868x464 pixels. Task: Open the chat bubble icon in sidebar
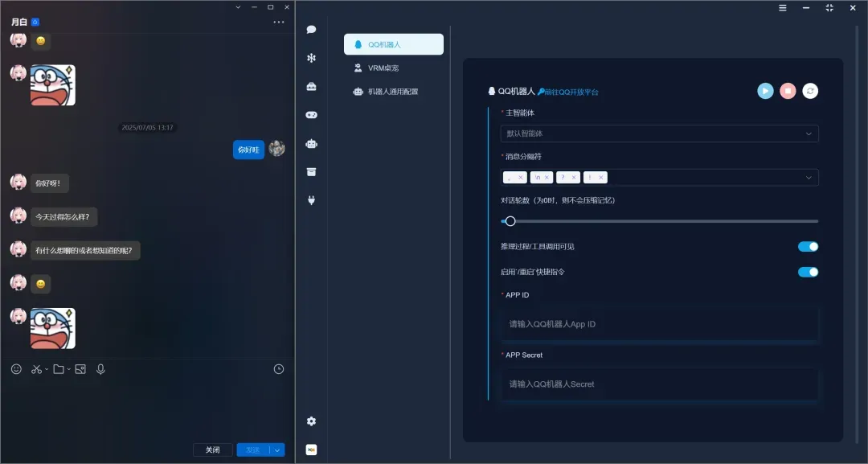click(x=311, y=30)
